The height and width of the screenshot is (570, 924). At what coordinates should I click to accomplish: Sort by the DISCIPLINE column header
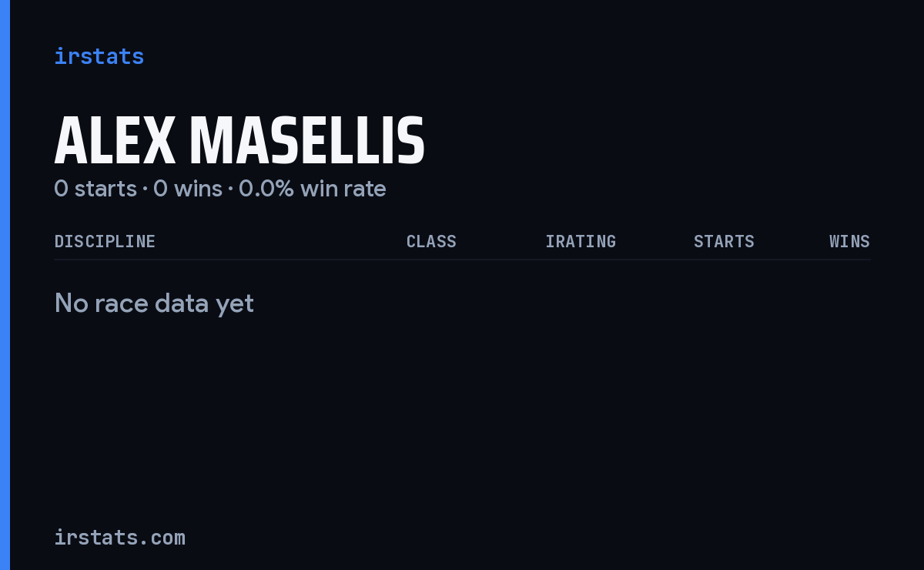[x=105, y=241]
